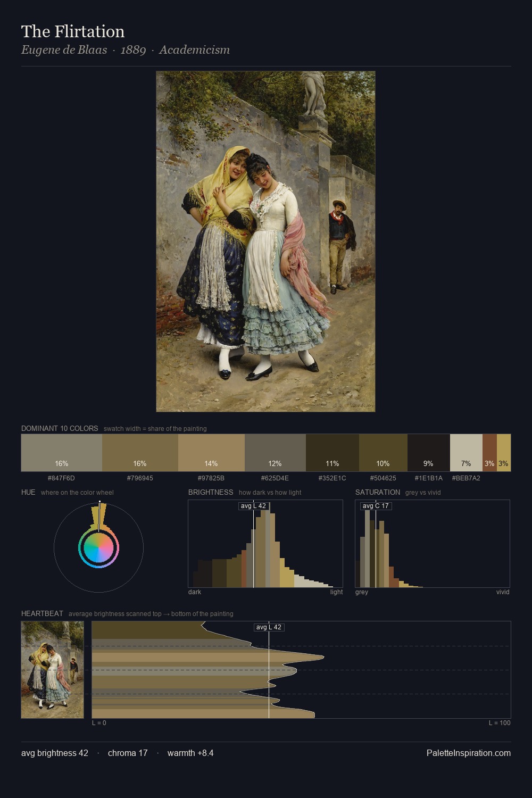
Task: Open the large painting image
Action: pos(265,242)
